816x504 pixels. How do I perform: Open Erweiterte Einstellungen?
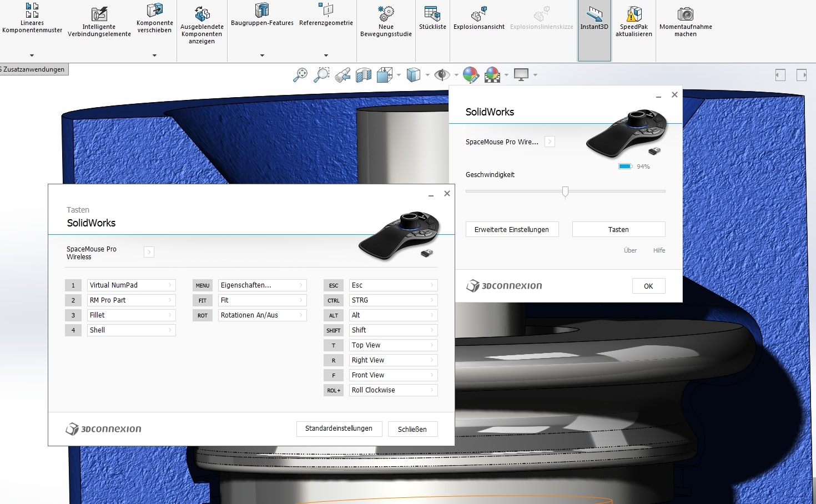click(x=512, y=229)
